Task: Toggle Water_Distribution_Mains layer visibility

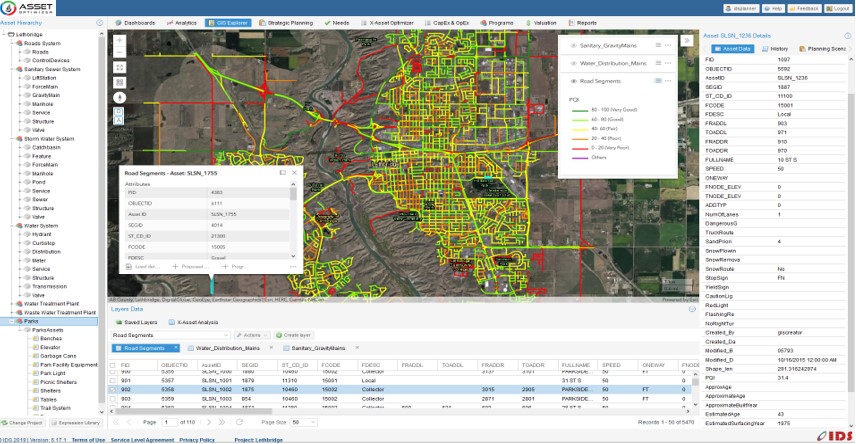Action: pyautogui.click(x=574, y=63)
